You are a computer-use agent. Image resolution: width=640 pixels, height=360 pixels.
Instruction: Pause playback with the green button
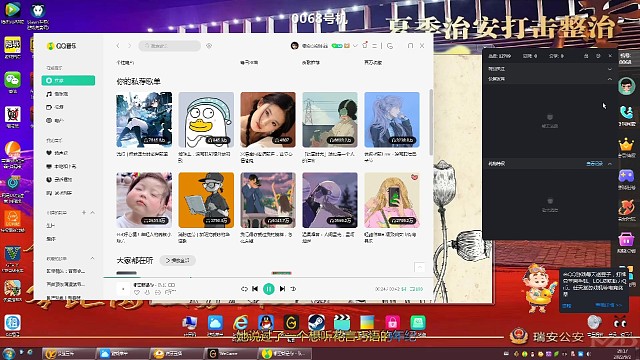point(269,289)
